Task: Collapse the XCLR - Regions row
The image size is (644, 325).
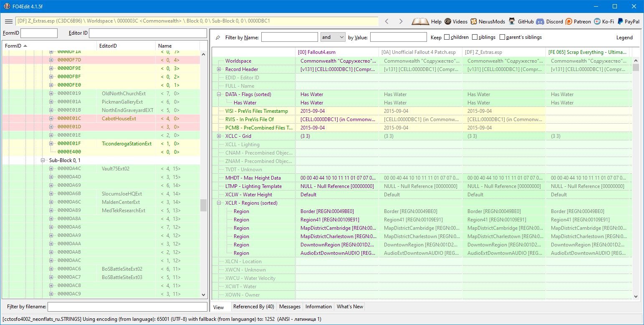Action: [x=219, y=203]
